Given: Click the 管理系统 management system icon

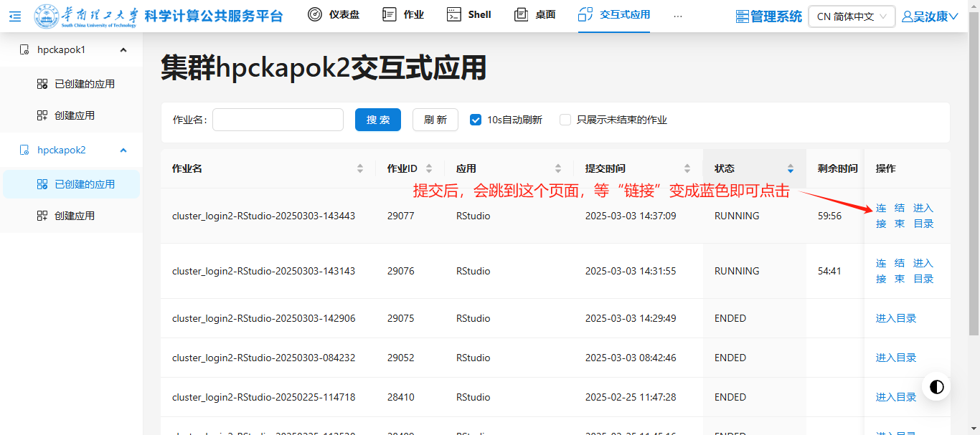Looking at the screenshot, I should coord(743,16).
